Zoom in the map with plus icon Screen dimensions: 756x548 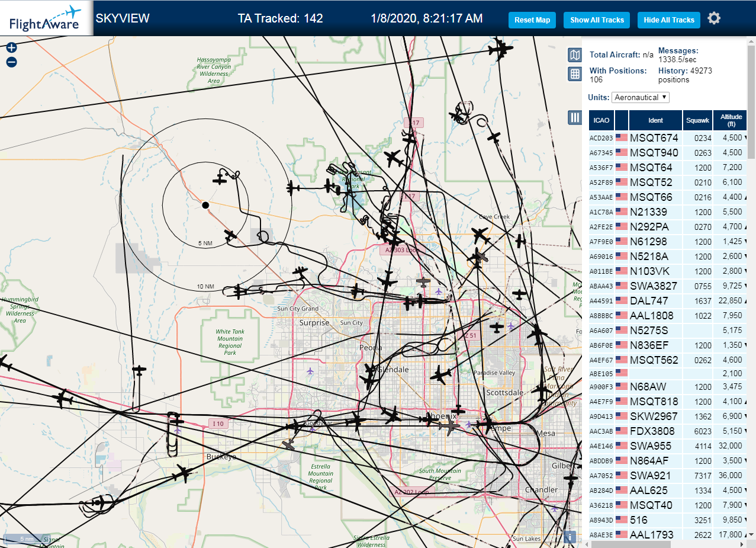pyautogui.click(x=11, y=48)
